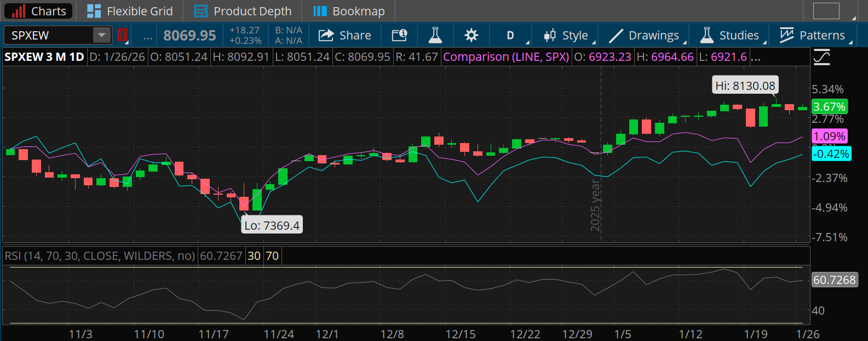868x341 pixels.
Task: Switch to the Flexible Grid tab
Action: click(x=130, y=11)
